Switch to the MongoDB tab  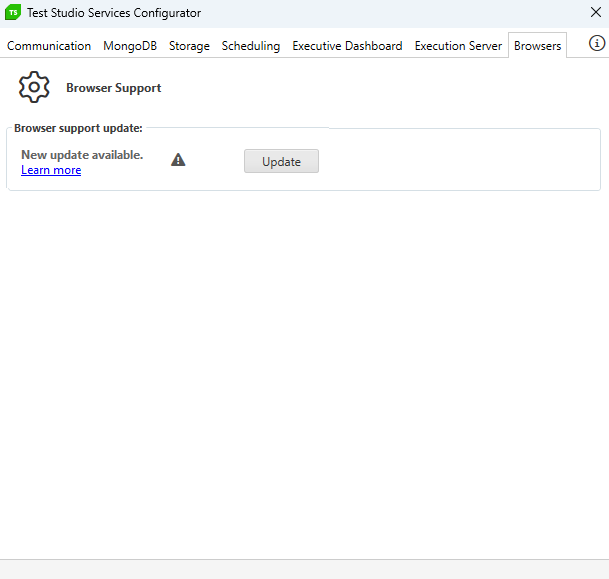point(130,46)
